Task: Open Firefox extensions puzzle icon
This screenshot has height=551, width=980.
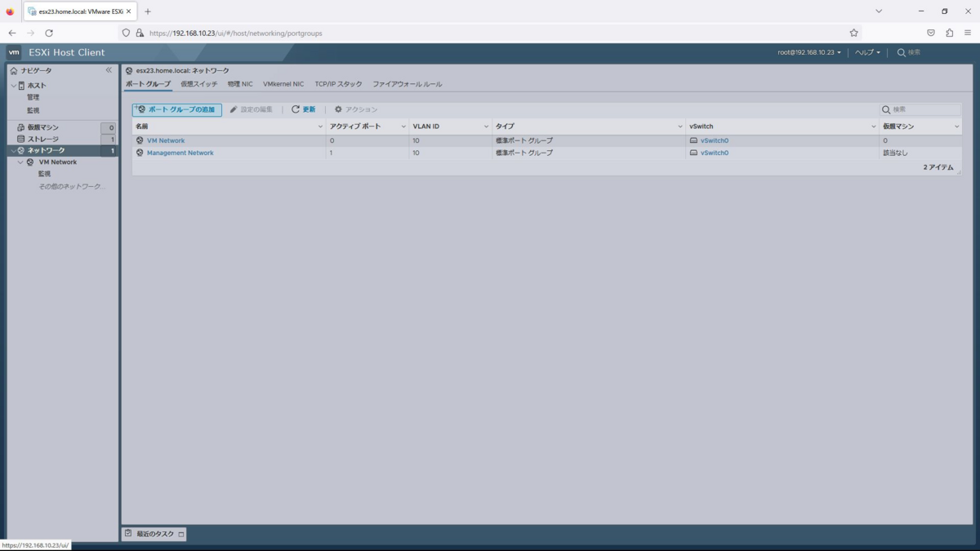Action: coord(949,33)
